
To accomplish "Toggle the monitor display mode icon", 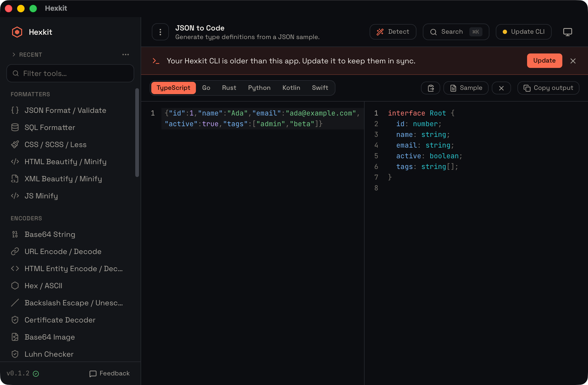I will point(568,32).
